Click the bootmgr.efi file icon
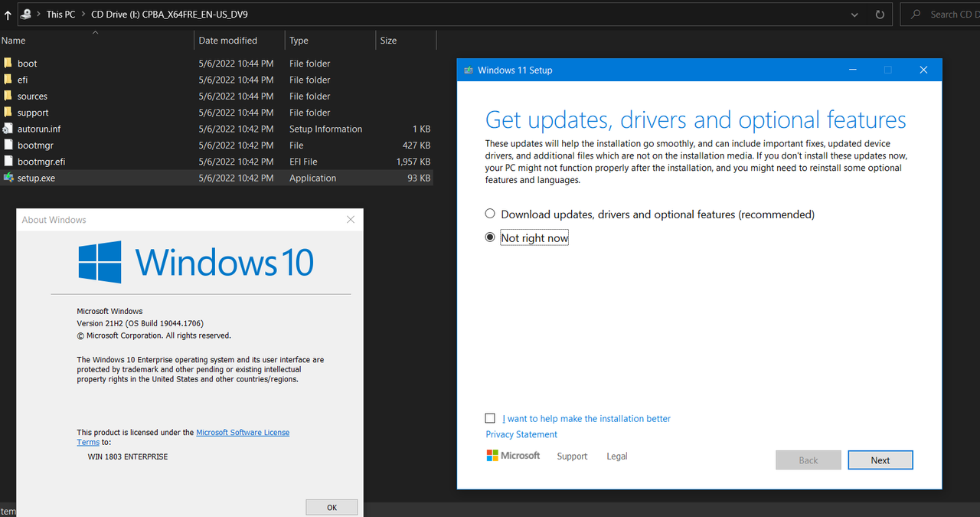This screenshot has height=517, width=980. [x=8, y=162]
